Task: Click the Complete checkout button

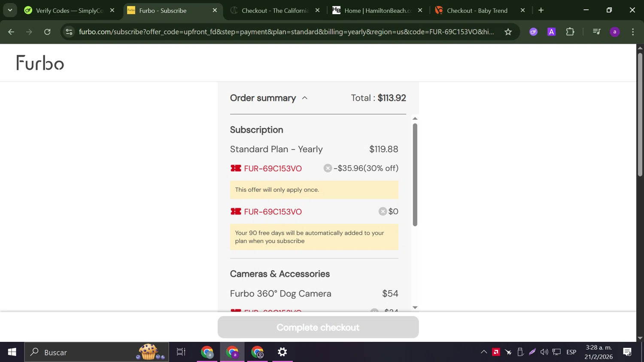Action: coord(318,327)
